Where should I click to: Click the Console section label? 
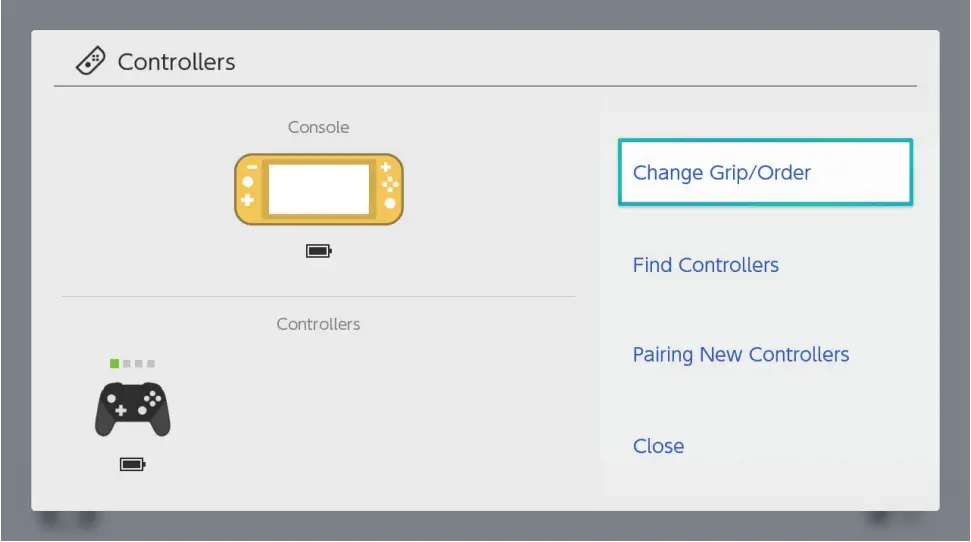319,128
